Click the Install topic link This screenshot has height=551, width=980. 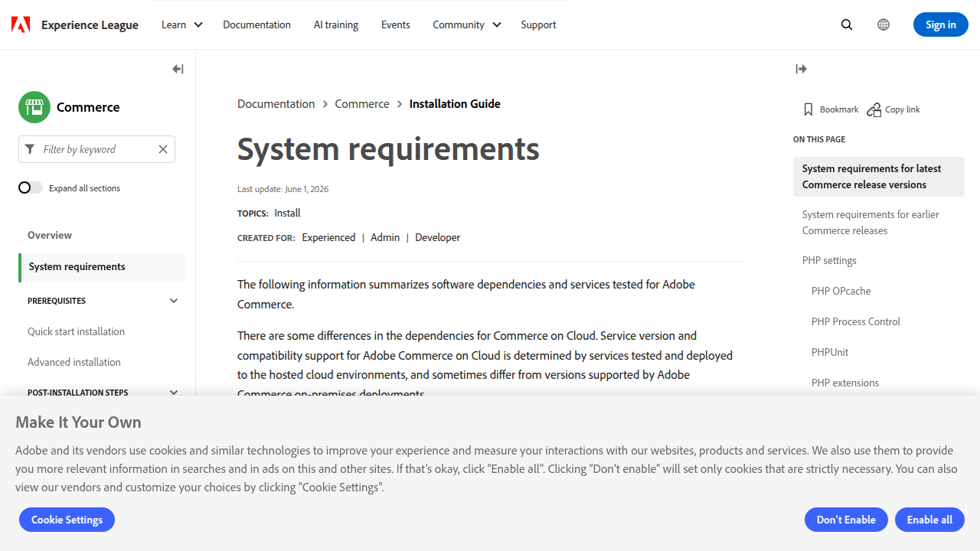pos(287,213)
